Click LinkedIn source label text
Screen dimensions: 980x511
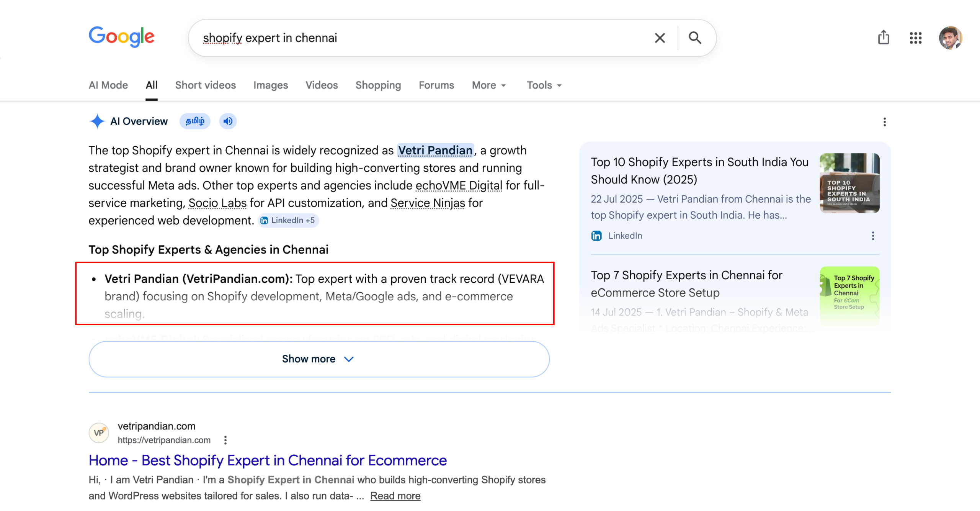pyautogui.click(x=625, y=236)
